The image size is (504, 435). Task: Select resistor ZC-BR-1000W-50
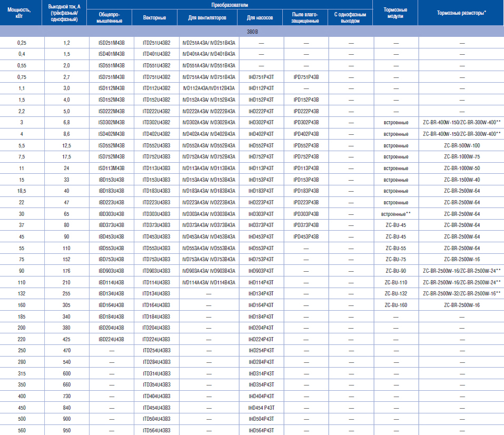click(462, 168)
